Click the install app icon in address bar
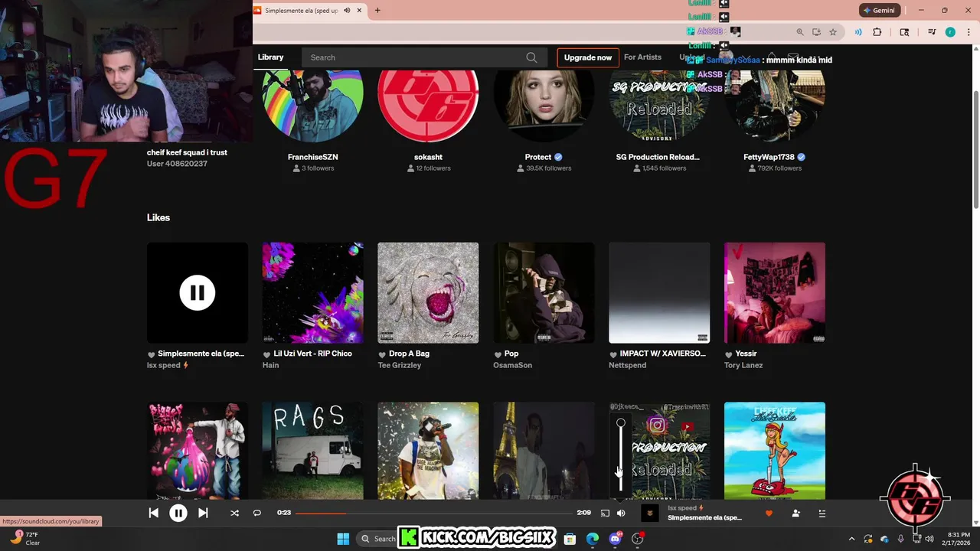 (817, 32)
